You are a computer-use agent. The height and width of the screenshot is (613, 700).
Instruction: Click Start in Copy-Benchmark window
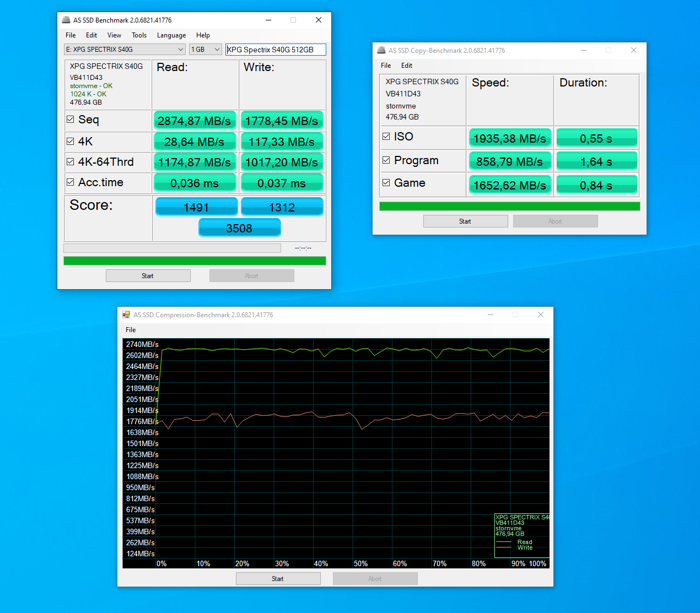pyautogui.click(x=465, y=221)
